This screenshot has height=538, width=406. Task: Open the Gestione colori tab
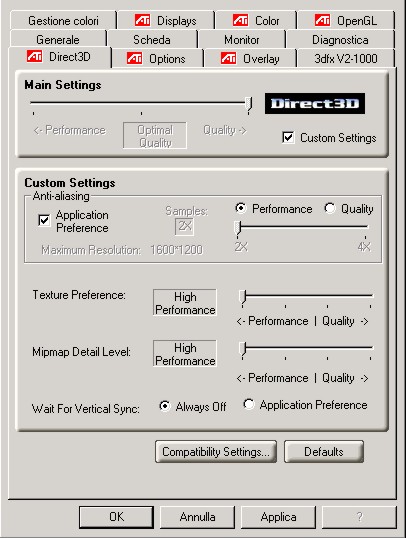coord(63,21)
